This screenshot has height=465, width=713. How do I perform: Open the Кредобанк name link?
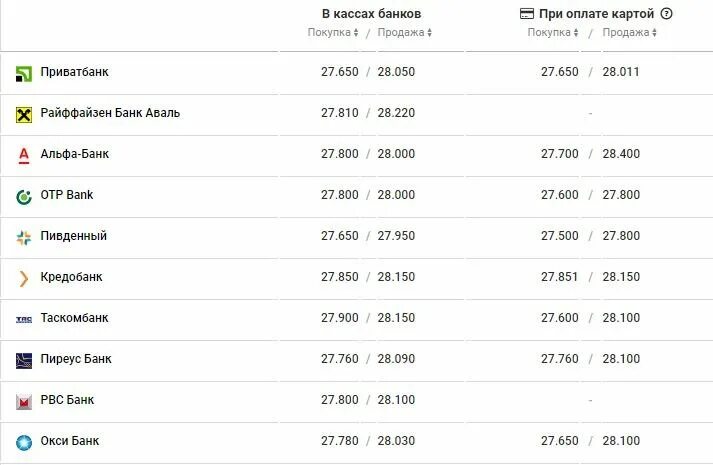click(71, 277)
